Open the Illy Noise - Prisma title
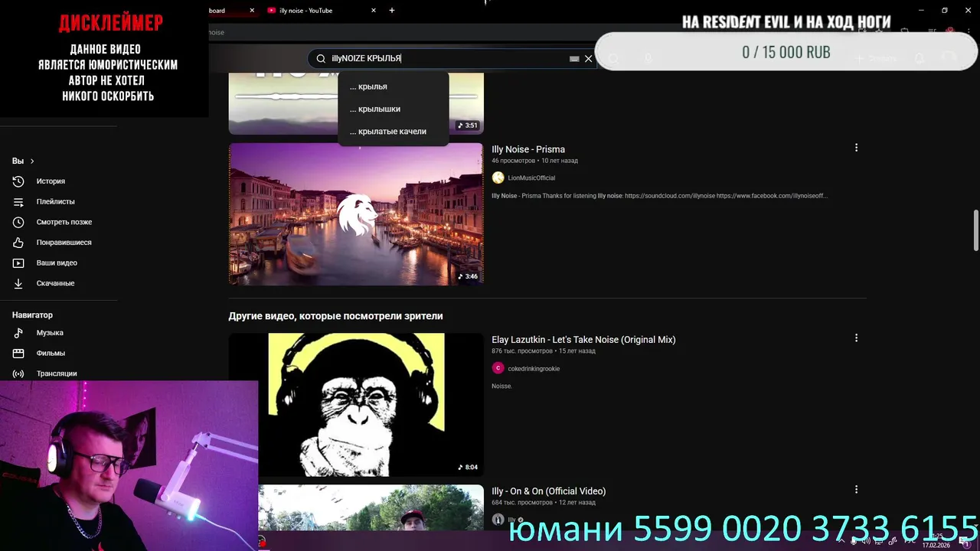This screenshot has height=551, width=980. [x=528, y=149]
